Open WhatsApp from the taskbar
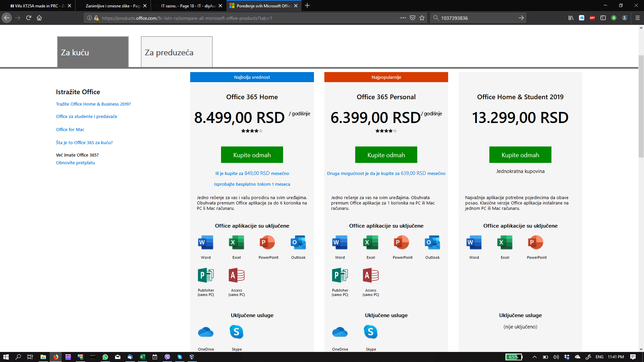 pyautogui.click(x=105, y=357)
